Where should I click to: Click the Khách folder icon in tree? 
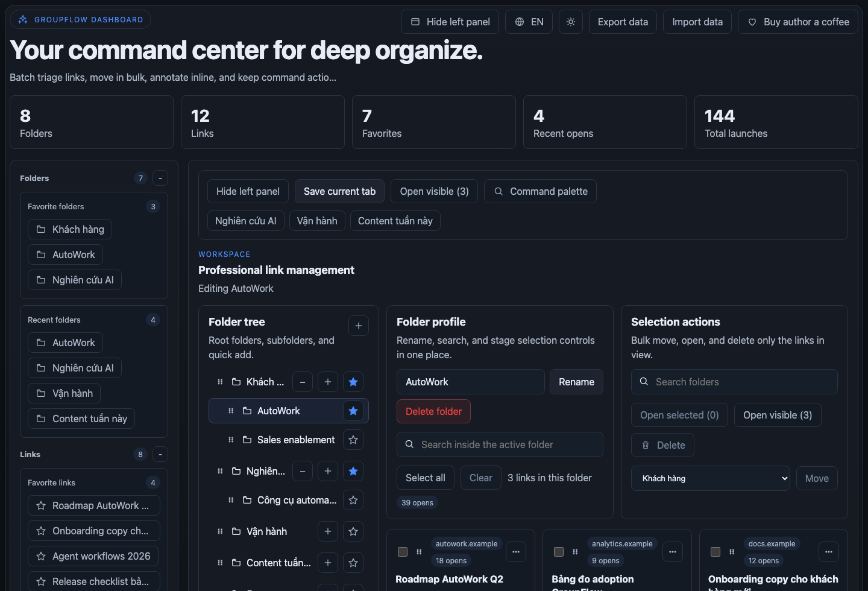pos(236,382)
